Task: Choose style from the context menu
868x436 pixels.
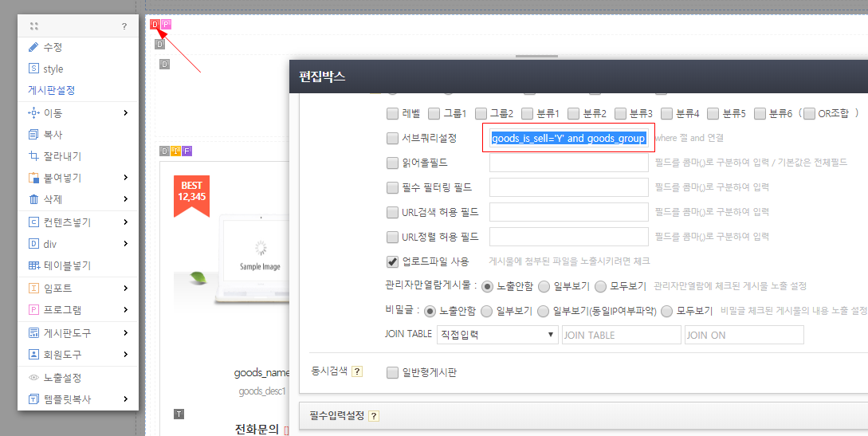Action: (x=53, y=69)
